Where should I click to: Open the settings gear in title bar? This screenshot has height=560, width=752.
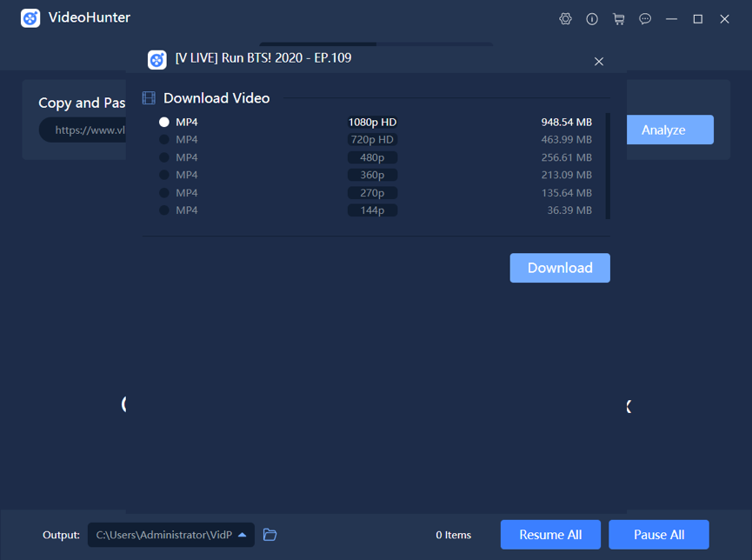point(565,19)
